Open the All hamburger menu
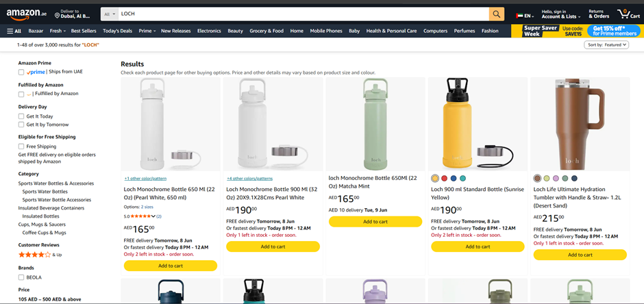644x304 pixels. [14, 31]
